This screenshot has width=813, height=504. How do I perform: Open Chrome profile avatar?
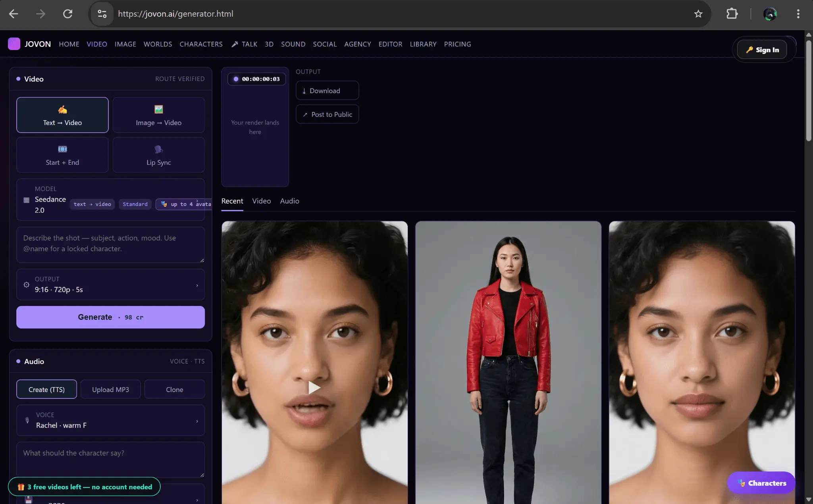(x=770, y=14)
